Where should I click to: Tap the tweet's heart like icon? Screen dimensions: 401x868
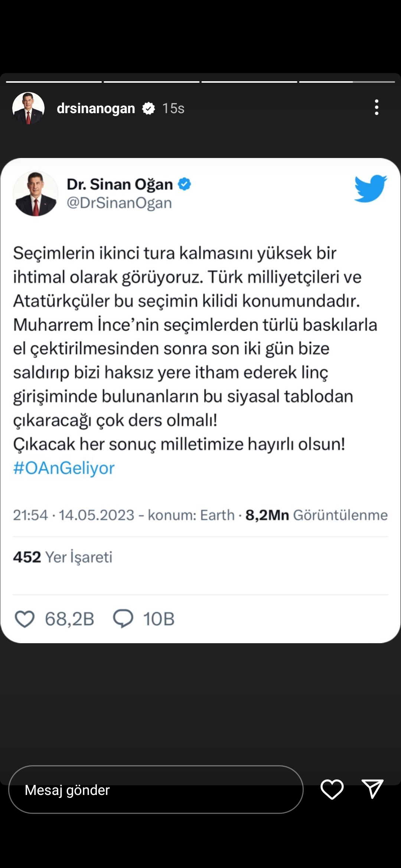pyautogui.click(x=25, y=619)
